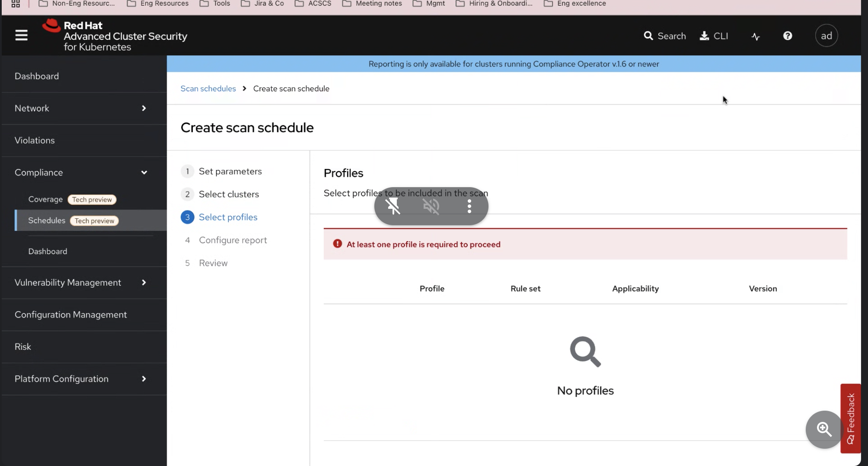Open the three-dot overlay options menu
Screen dimensions: 868x466
[x=469, y=206]
